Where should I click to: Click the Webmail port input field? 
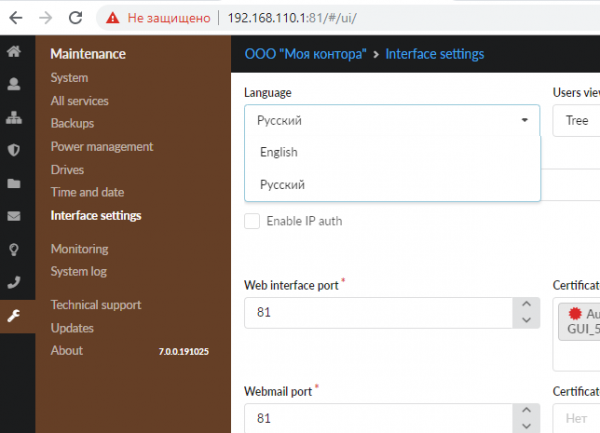click(380, 418)
